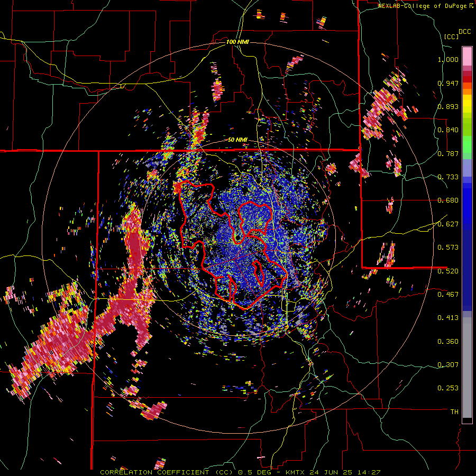Click the [CC] legend unit label
Viewport: 476px width, 476px height.
[x=451, y=36]
